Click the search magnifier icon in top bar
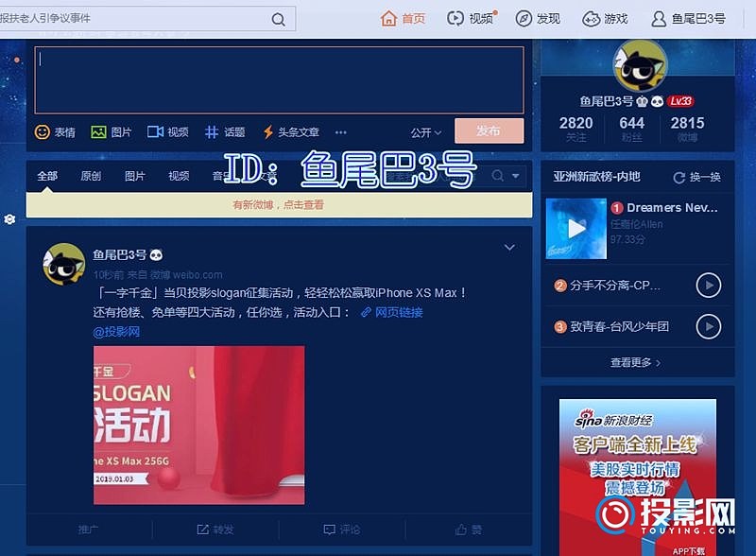The image size is (756, 556). pos(278,19)
